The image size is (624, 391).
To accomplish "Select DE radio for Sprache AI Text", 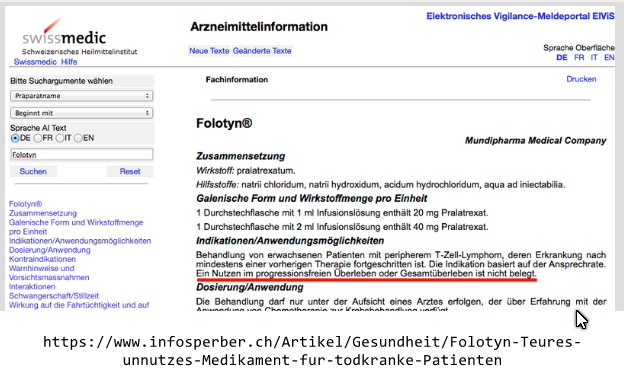I will tap(15, 138).
